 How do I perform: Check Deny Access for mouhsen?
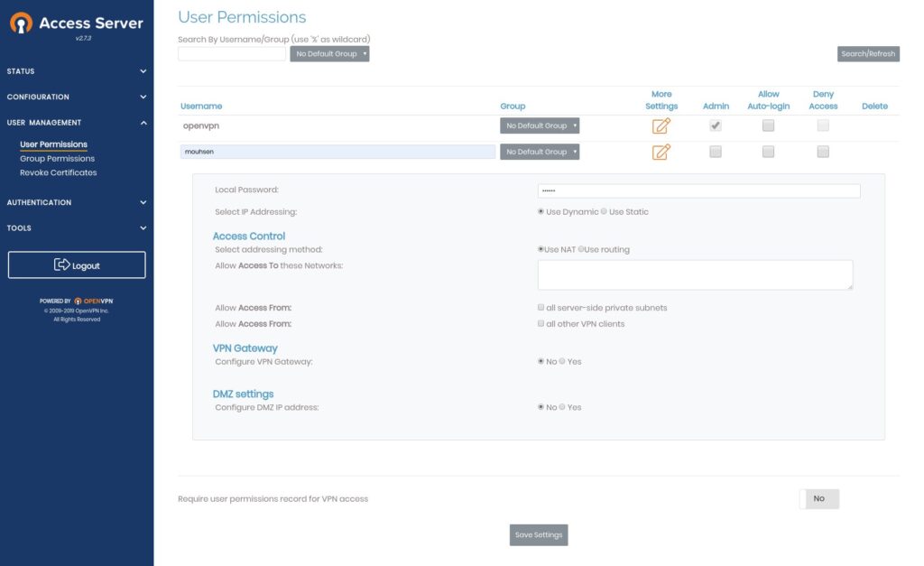coord(823,152)
